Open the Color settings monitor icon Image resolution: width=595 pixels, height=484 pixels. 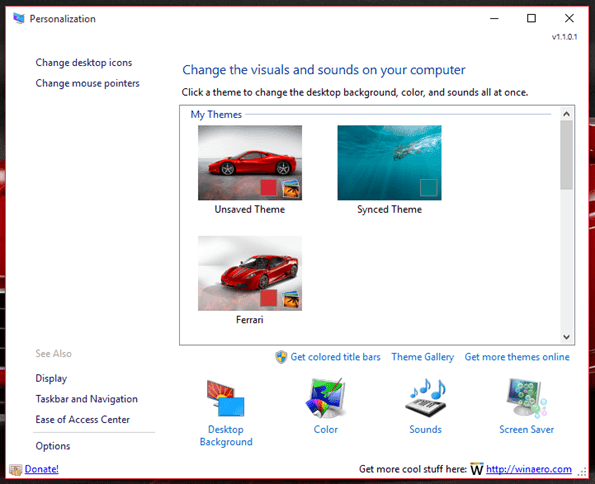(326, 398)
